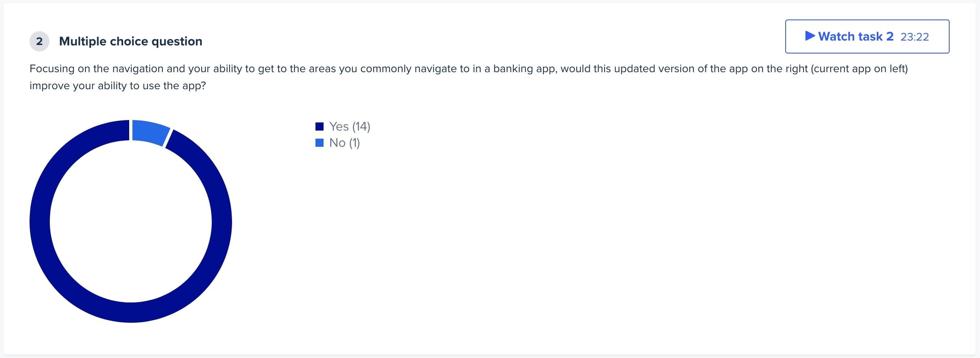The width and height of the screenshot is (980, 358).
Task: Click the phrase on the right in the question
Action: coord(779,69)
